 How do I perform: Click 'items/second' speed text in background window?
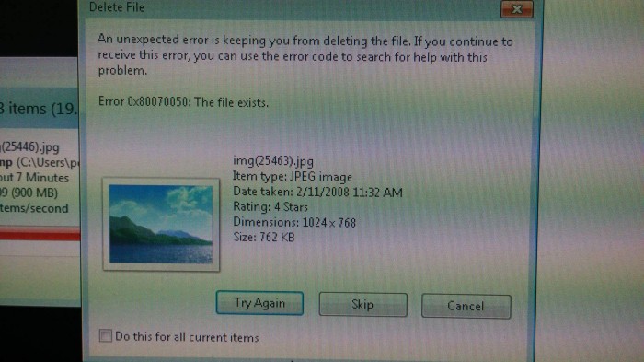[34, 208]
